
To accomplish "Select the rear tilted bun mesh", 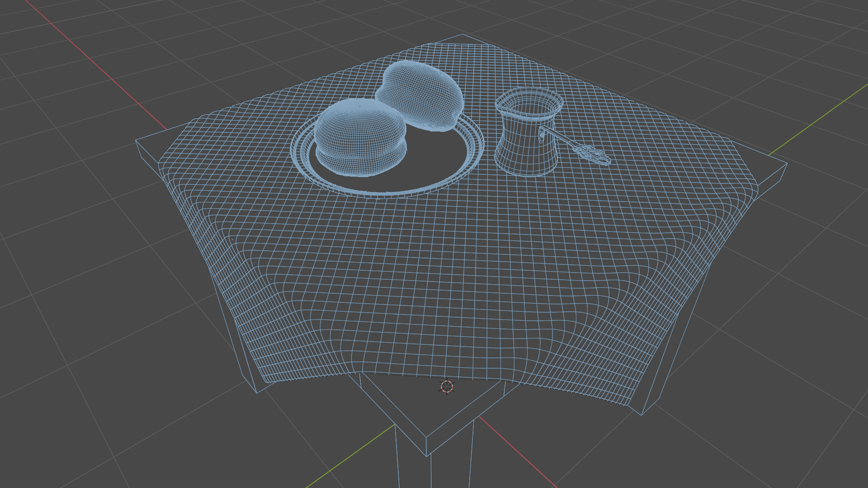I will coord(423,94).
